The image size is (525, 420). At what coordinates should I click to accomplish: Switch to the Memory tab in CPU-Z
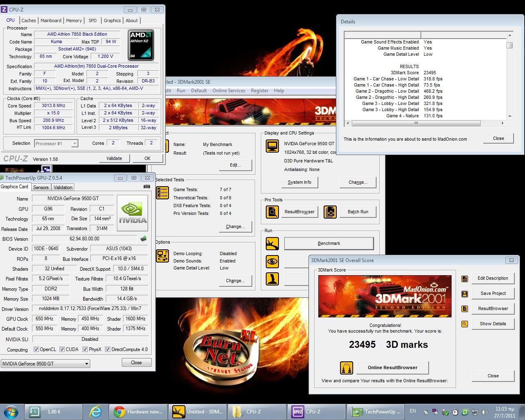(x=74, y=21)
